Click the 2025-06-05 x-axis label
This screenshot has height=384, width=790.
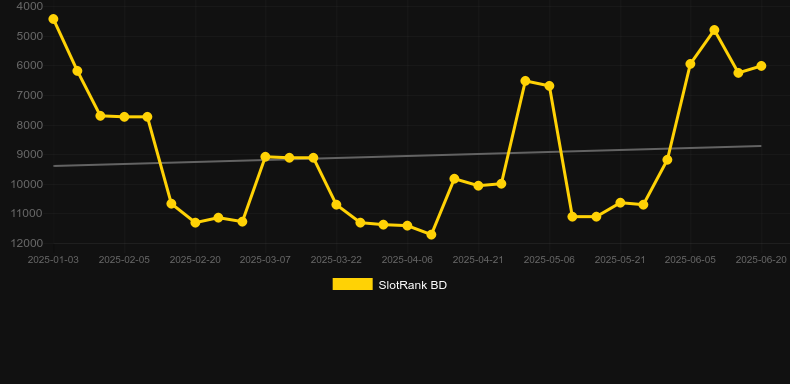pos(690,260)
